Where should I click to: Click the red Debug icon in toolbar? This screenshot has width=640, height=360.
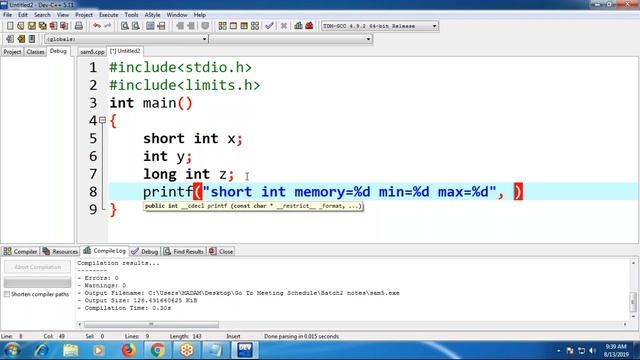point(309,26)
